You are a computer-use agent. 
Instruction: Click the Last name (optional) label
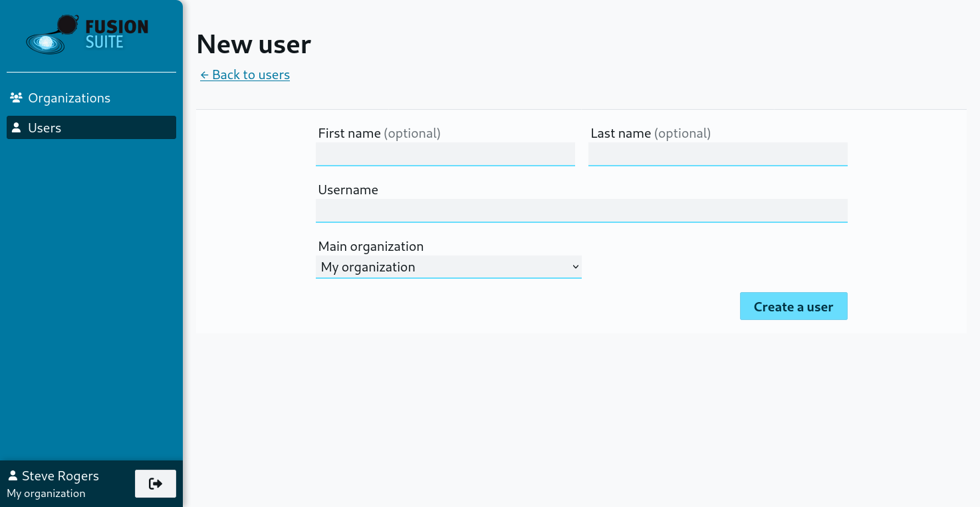tap(650, 133)
